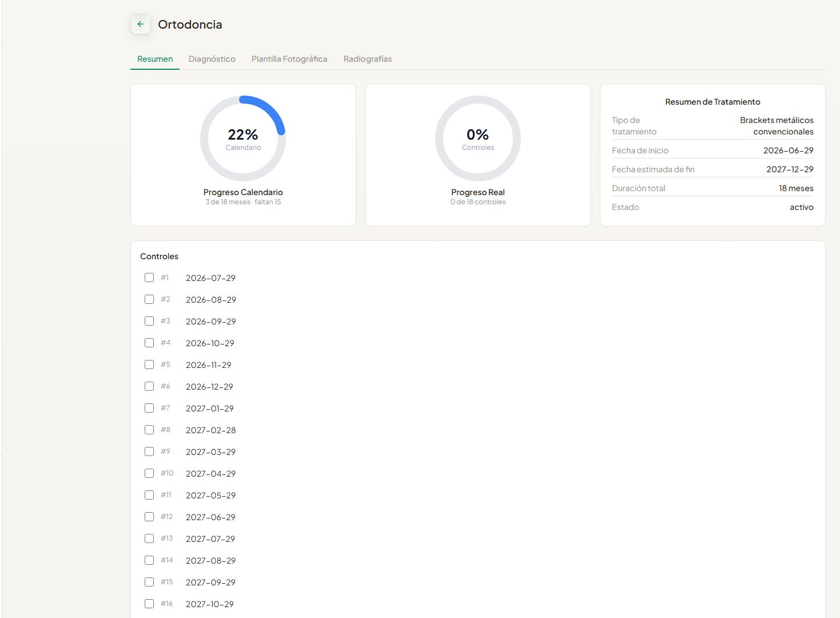Mark control #2 dated 2026-08-29 done
840x618 pixels.
(149, 299)
